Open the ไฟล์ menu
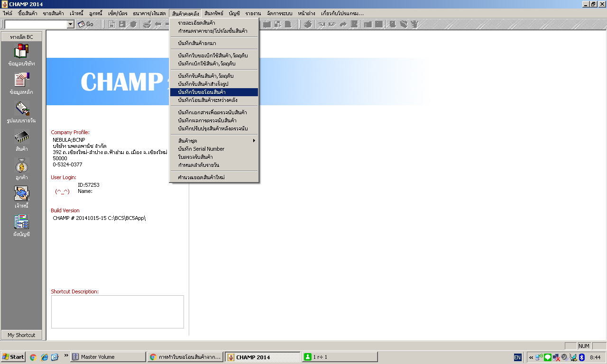This screenshot has width=607, height=364. 8,13
